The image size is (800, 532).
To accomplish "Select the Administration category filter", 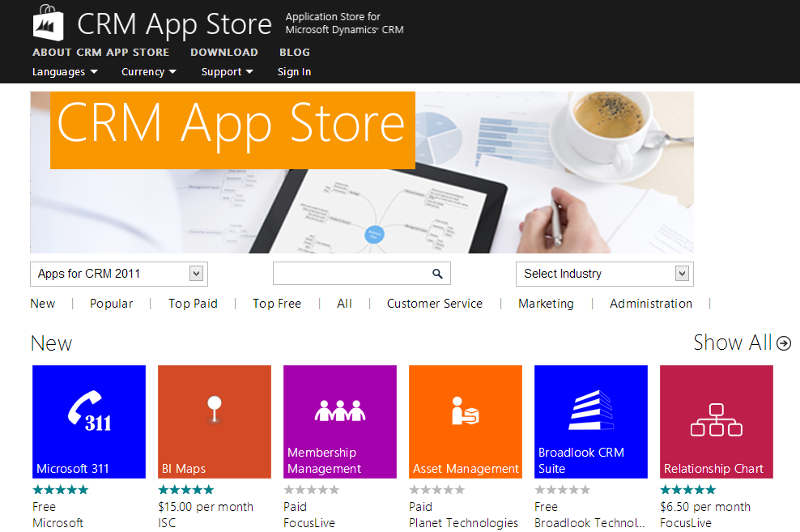I will (651, 304).
